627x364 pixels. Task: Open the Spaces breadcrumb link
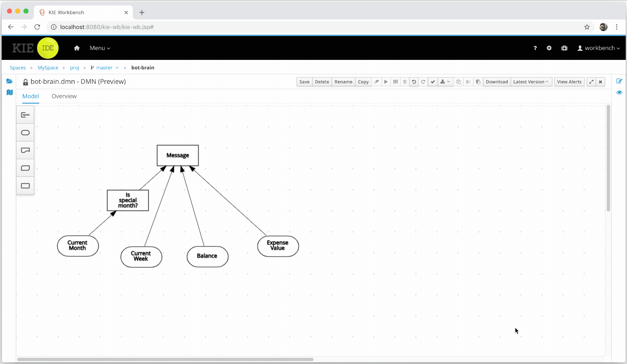(18, 68)
